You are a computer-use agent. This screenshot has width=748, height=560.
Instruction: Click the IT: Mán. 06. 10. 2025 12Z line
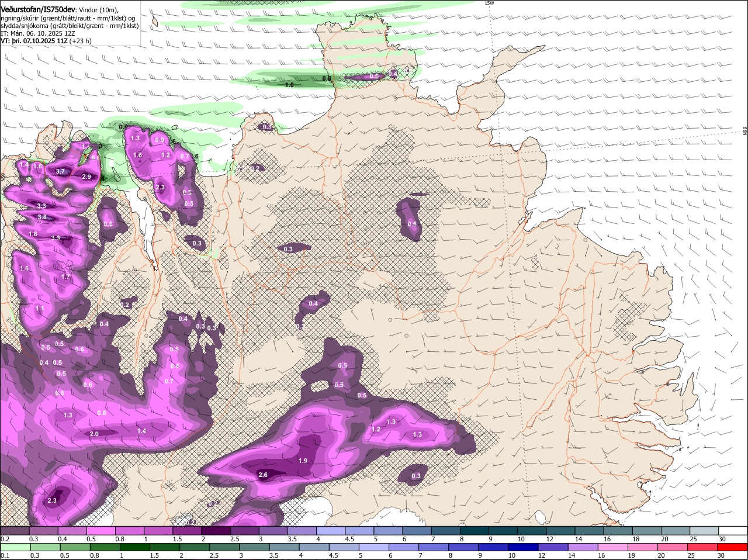tap(39, 34)
